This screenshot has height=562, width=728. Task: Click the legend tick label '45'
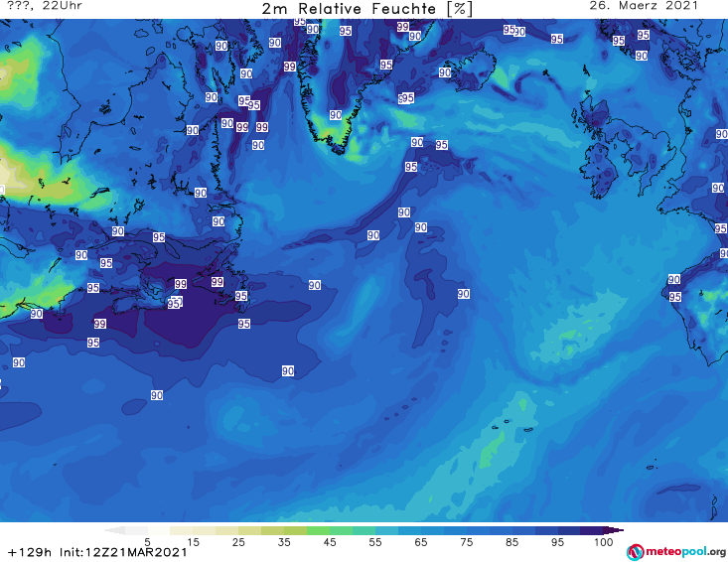pyautogui.click(x=330, y=542)
